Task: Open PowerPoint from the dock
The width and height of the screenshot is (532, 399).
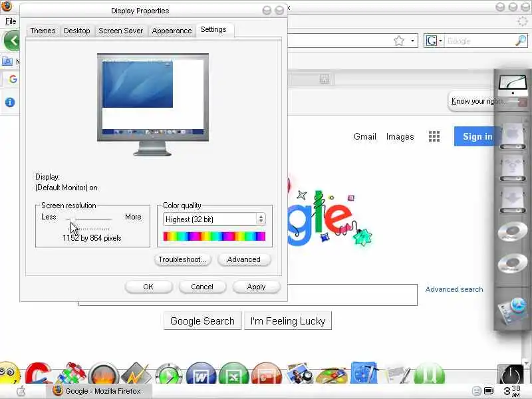Action: pos(267,374)
